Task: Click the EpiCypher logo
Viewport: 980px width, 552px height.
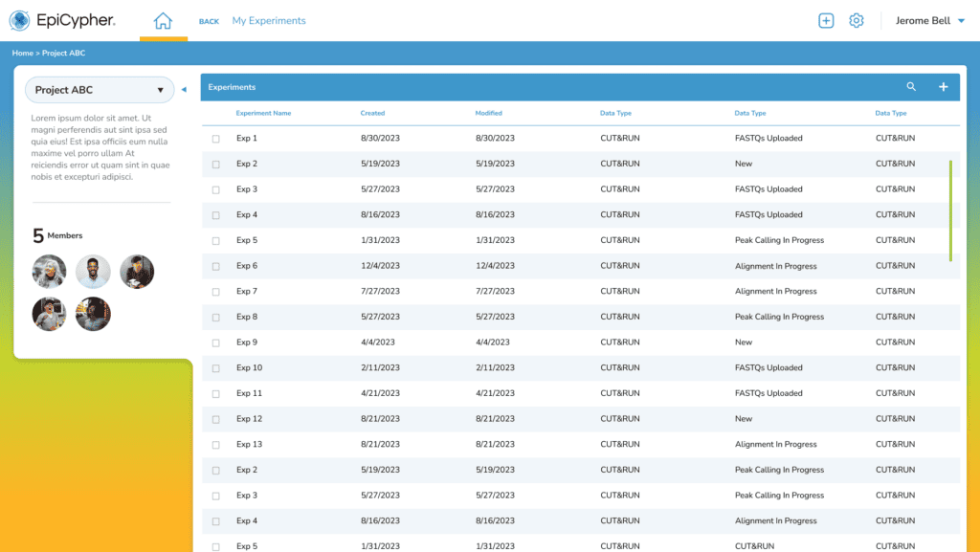Action: [62, 21]
